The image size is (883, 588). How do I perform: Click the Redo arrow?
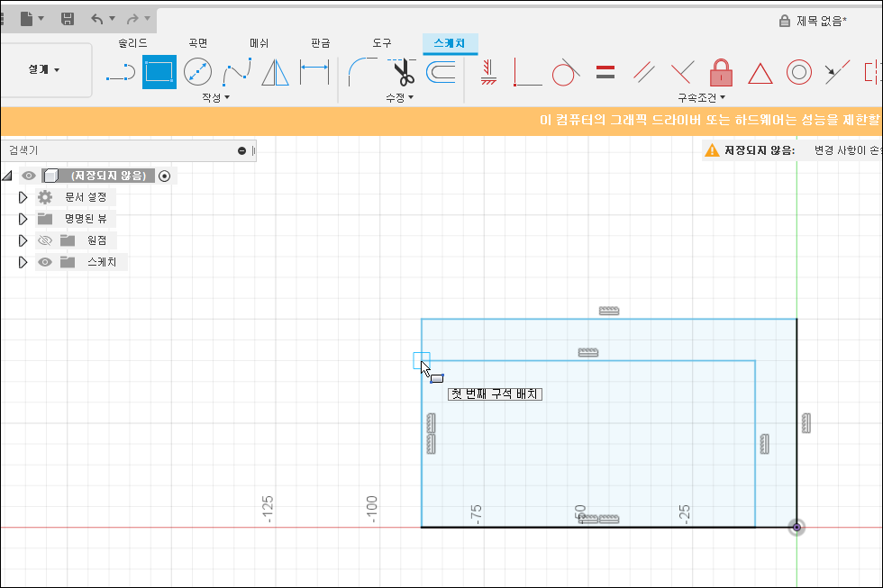(132, 19)
